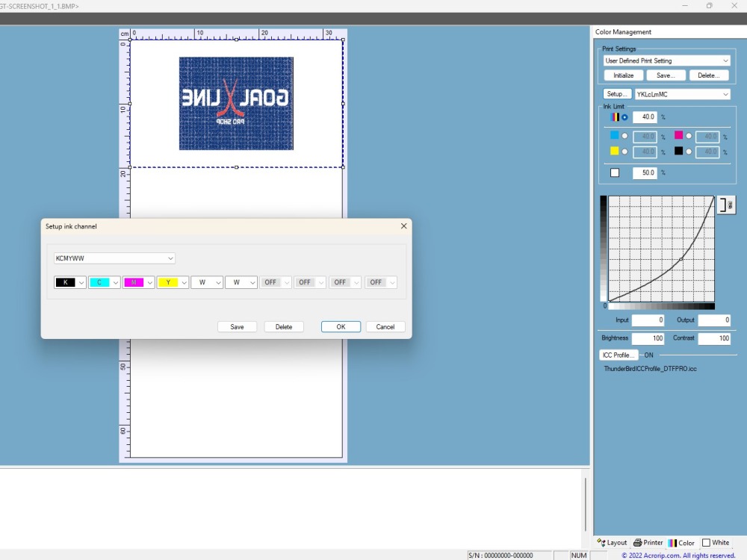
Task: Click Save in Setup ink channel dialog
Action: coord(237,327)
